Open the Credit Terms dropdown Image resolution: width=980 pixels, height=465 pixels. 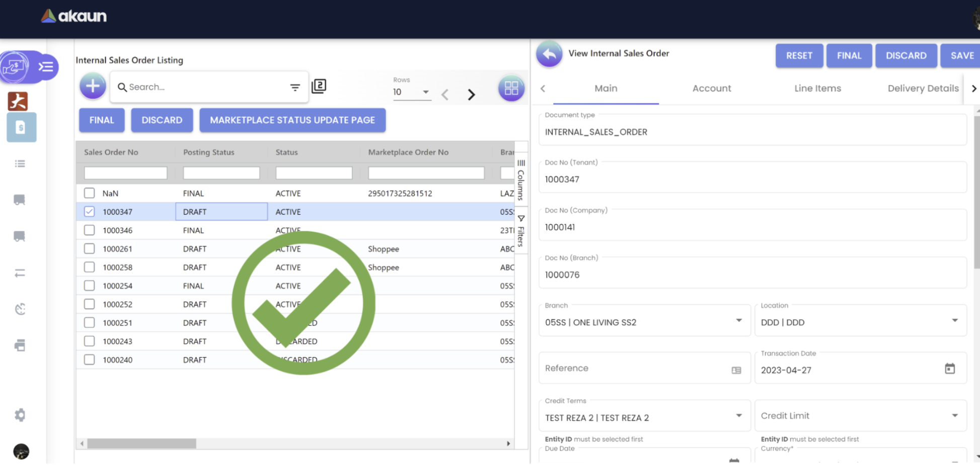[738, 416]
